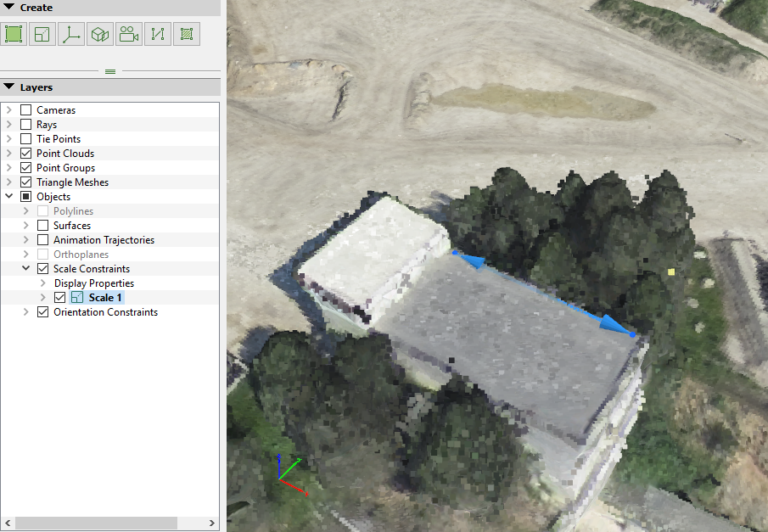Collapse the Create panel header

coord(8,8)
